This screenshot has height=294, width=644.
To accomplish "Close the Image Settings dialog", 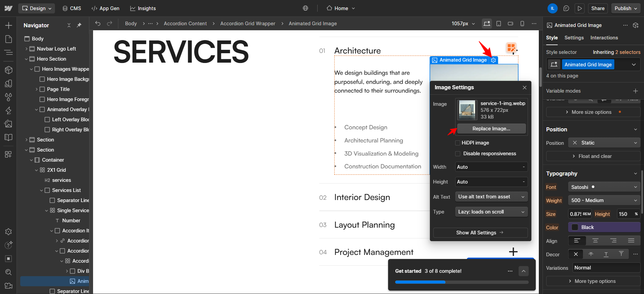I will [525, 88].
